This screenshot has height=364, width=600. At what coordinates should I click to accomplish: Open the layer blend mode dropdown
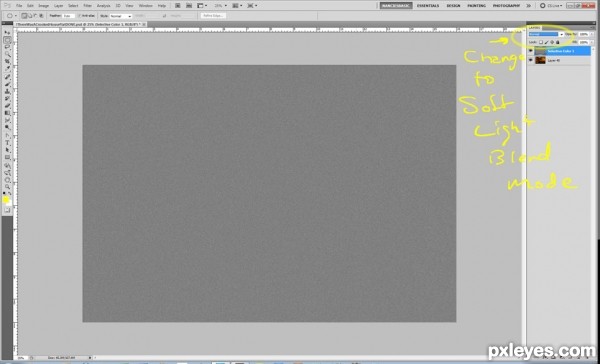pos(546,34)
